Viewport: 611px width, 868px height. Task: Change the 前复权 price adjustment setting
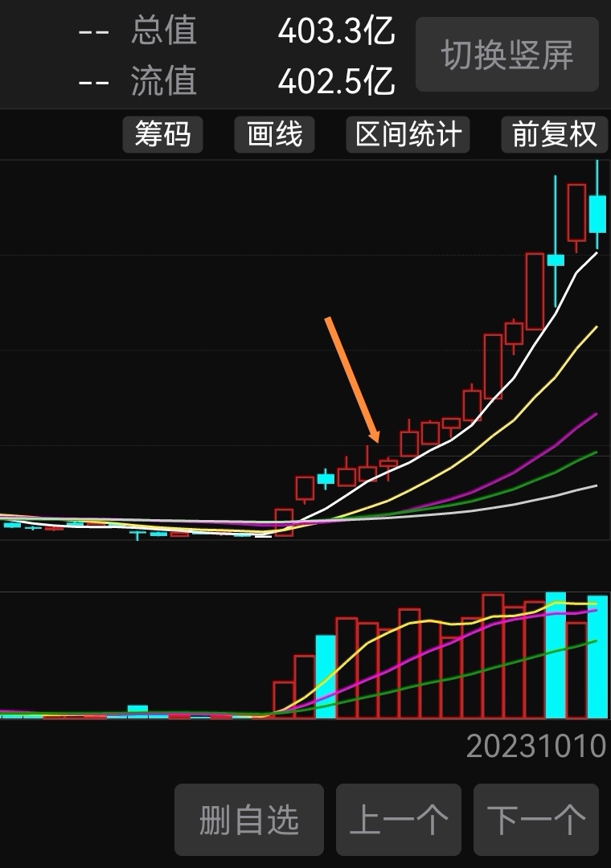(x=554, y=134)
